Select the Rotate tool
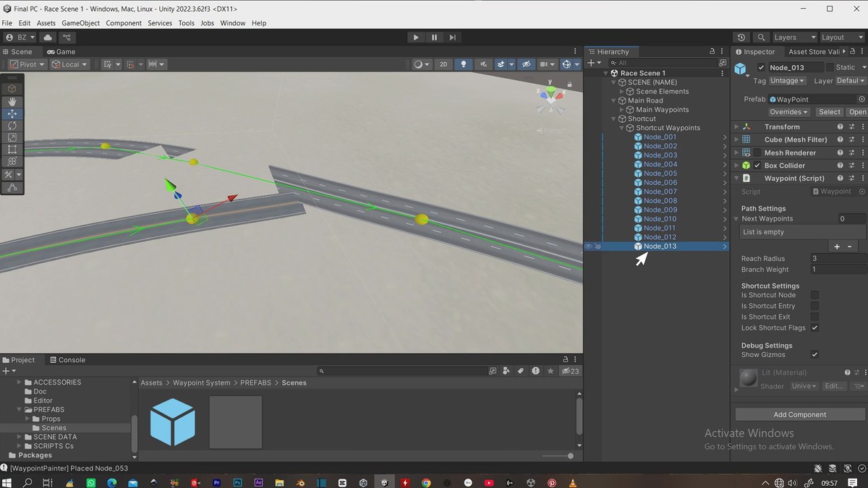 click(12, 126)
